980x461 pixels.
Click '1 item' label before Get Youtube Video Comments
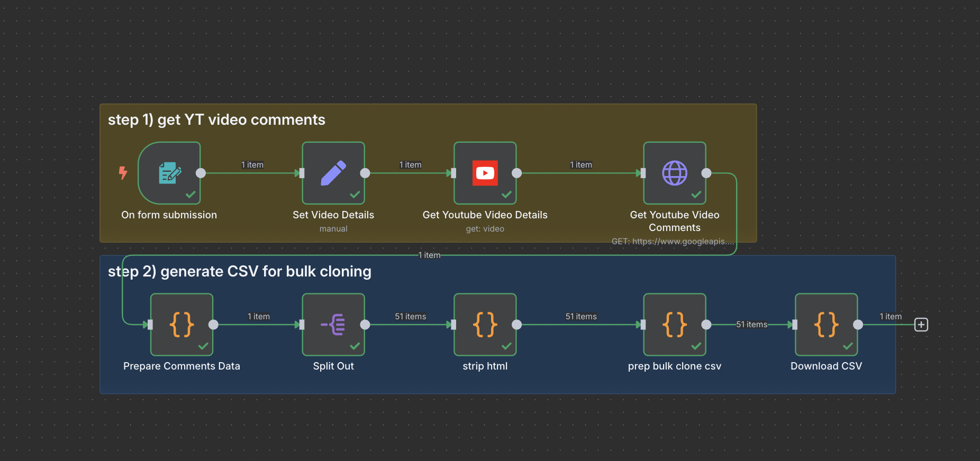pos(581,165)
